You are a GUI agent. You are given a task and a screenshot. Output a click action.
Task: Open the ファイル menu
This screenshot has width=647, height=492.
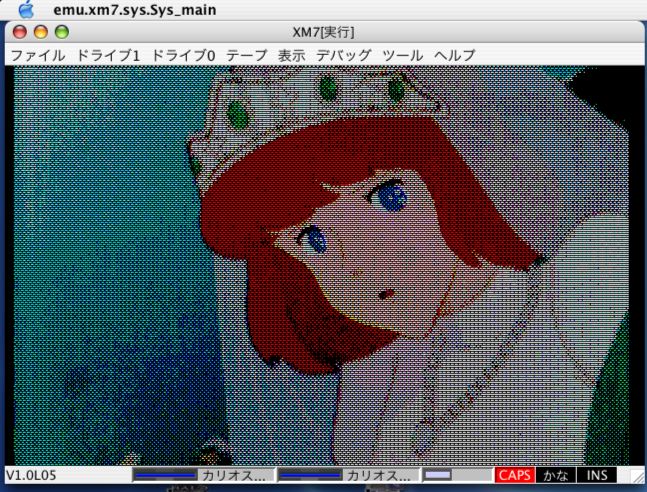pyautogui.click(x=38, y=55)
